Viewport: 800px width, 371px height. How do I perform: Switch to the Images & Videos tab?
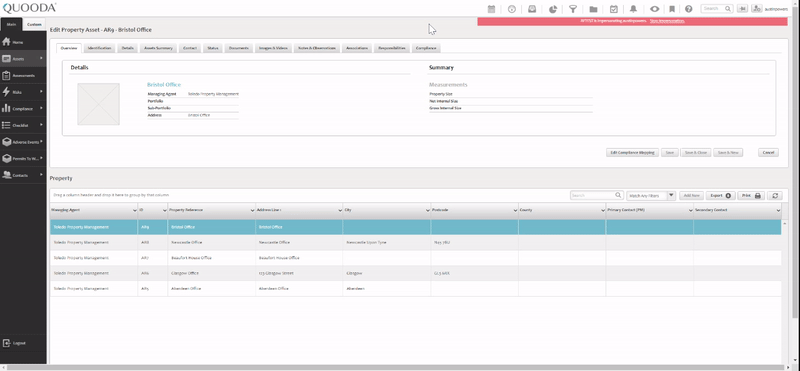pos(273,48)
